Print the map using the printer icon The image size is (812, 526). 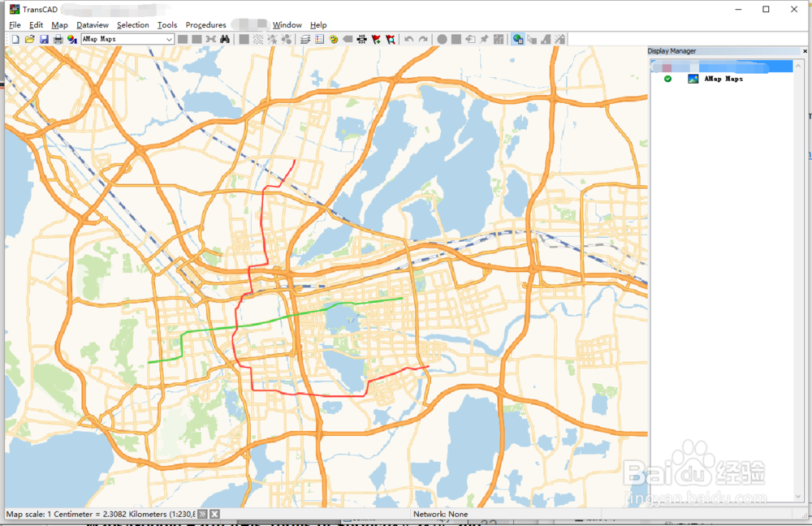point(58,39)
